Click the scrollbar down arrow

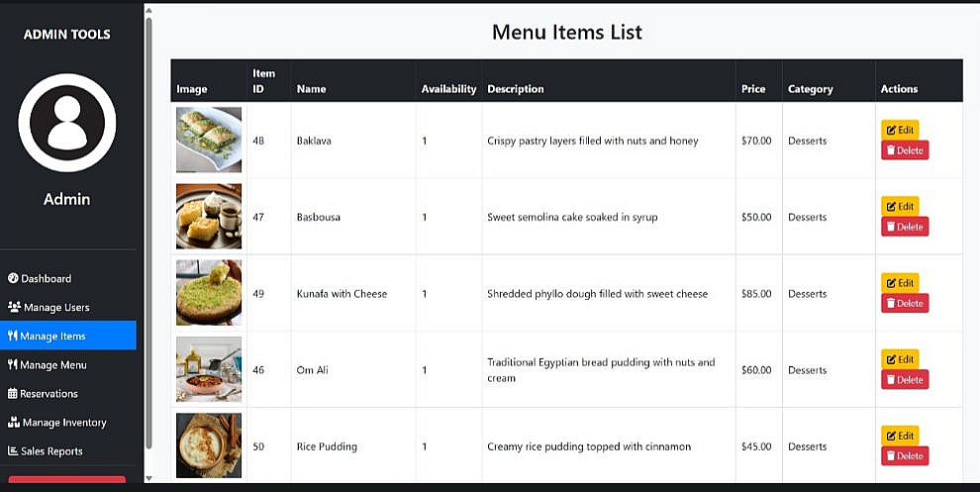pos(148,478)
